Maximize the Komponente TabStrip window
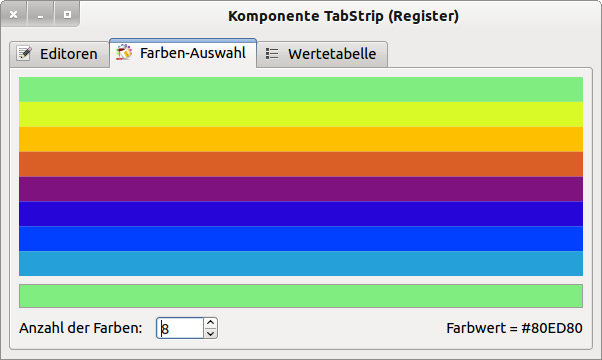The image size is (602, 360). (67, 15)
